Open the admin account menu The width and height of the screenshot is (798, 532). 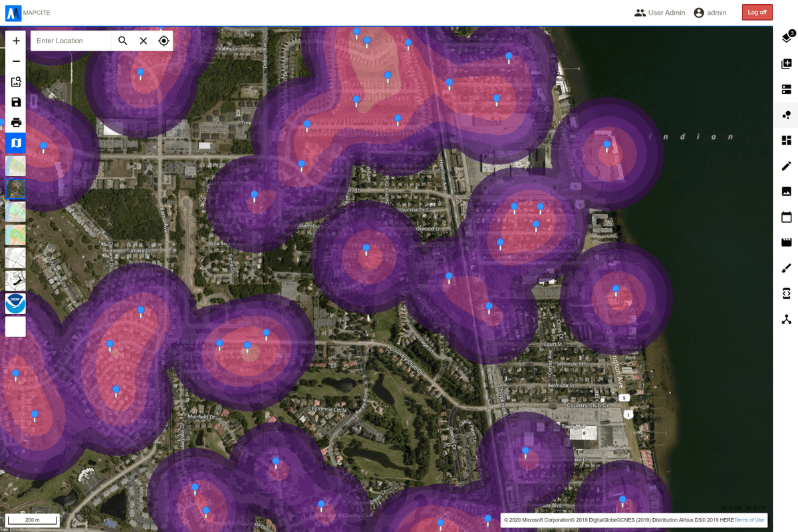pos(710,13)
